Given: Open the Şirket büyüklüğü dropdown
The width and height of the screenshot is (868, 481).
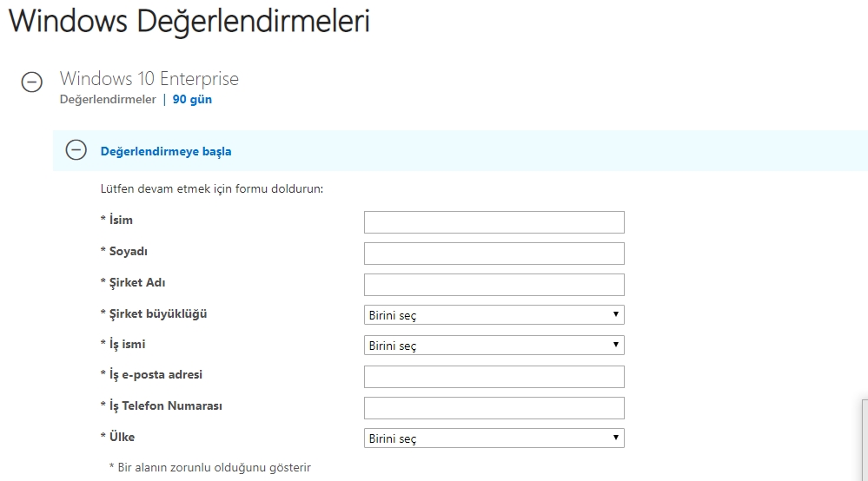Looking at the screenshot, I should tap(494, 315).
